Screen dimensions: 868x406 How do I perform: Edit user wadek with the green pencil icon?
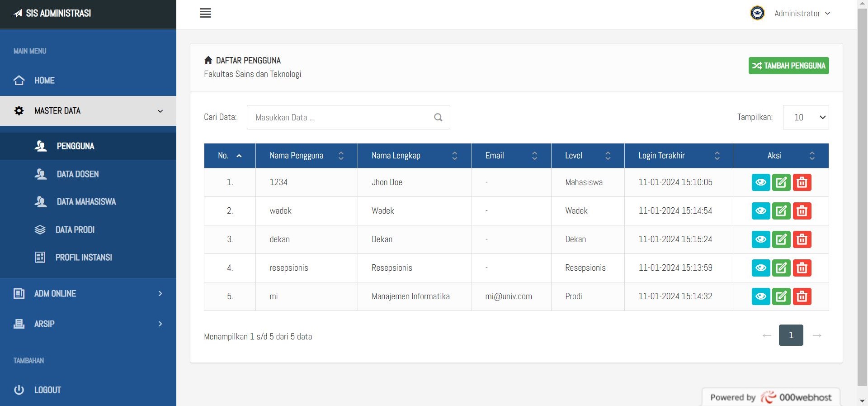(781, 211)
